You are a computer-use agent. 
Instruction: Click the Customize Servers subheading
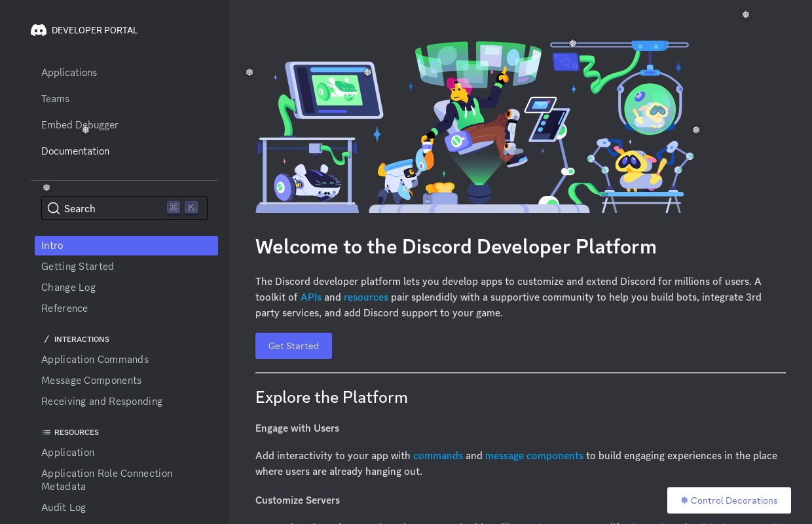(297, 500)
